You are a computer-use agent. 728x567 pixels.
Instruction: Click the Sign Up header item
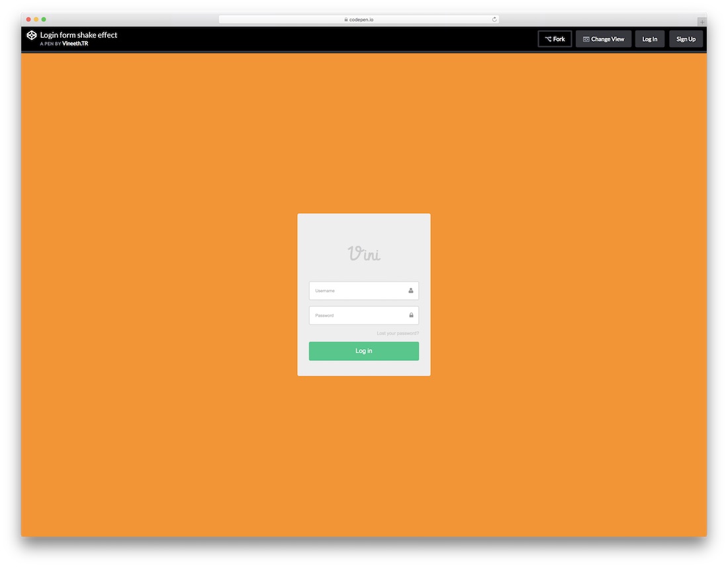686,38
